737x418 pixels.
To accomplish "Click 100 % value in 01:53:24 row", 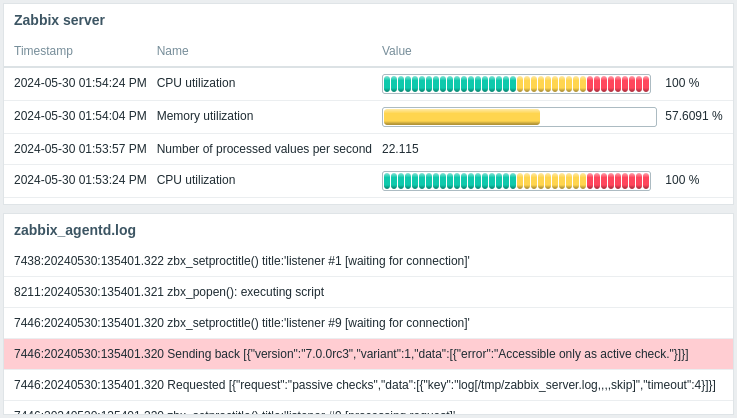I will pos(682,180).
